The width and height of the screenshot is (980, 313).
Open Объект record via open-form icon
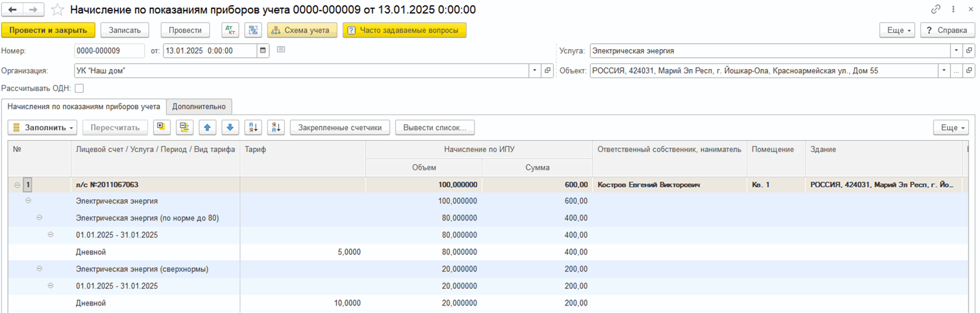[x=969, y=71]
